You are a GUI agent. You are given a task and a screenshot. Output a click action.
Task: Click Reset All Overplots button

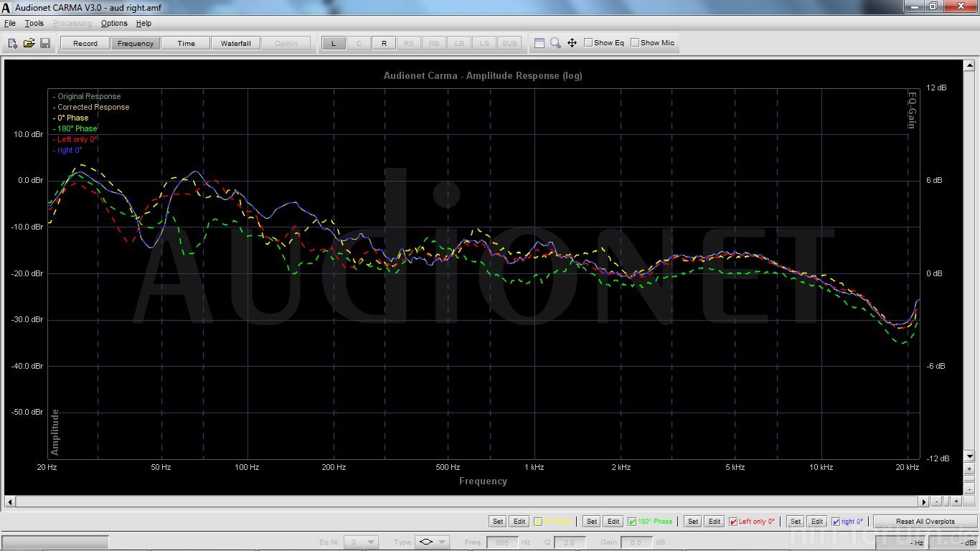(x=925, y=522)
